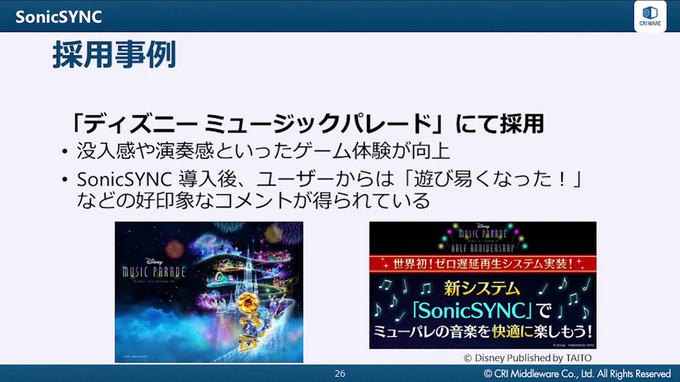Click the bullet starting with SonicSYNC 導入後
This screenshot has width=680, height=382.
click(329, 179)
